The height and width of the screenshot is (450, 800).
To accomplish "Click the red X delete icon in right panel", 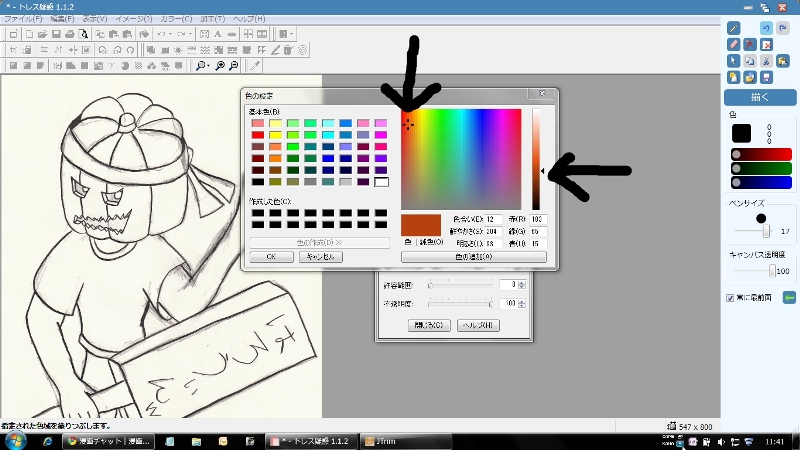I will point(766,44).
